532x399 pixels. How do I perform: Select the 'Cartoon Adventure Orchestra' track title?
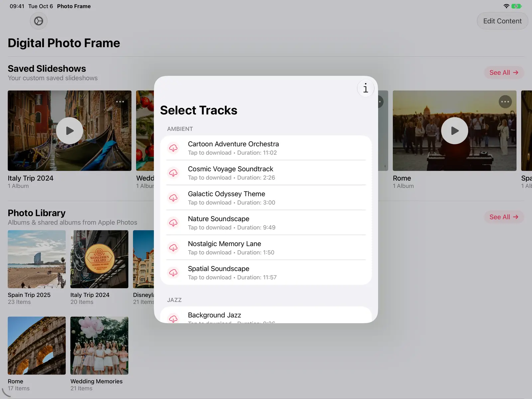click(x=233, y=144)
